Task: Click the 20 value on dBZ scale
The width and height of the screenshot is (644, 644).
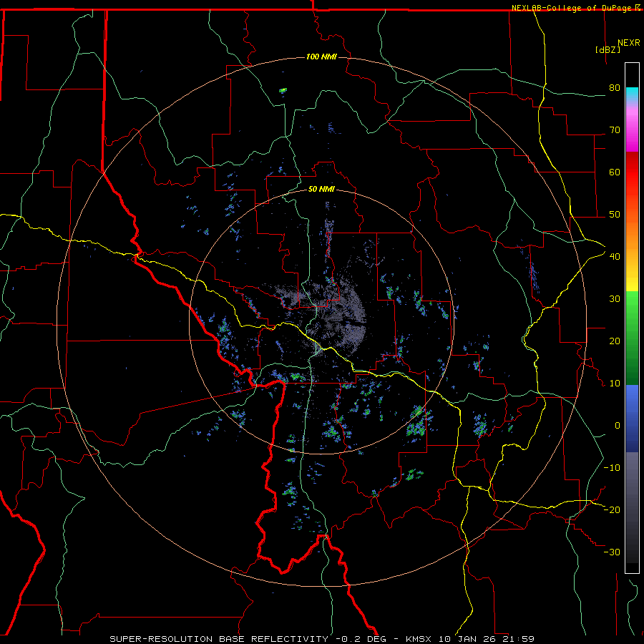Action: coord(615,341)
